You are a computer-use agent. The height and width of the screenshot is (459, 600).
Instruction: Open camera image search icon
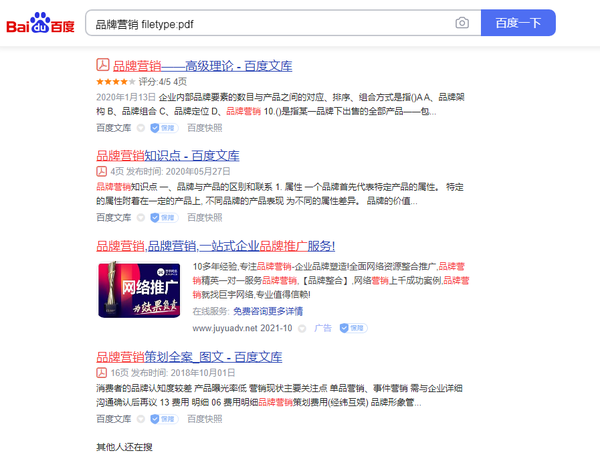coord(462,23)
